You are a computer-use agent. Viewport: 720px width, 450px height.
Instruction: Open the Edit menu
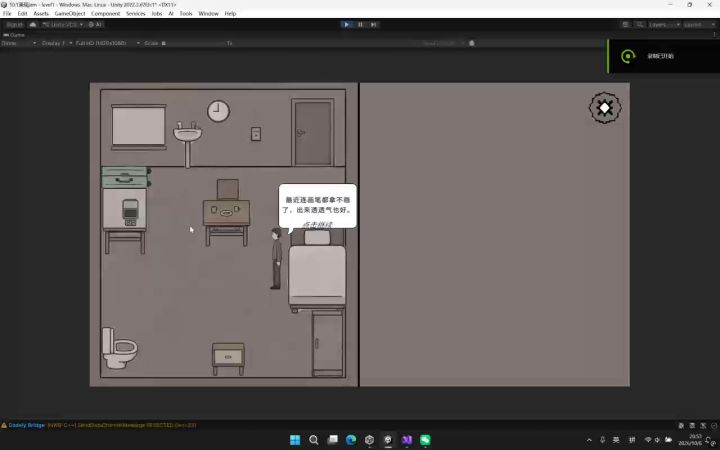pos(22,13)
